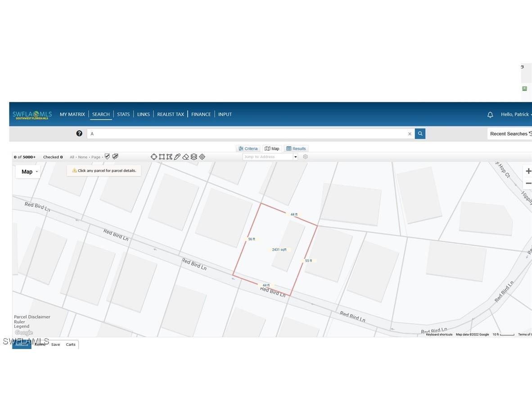This screenshot has height=399, width=532.
Task: Select the polygon draw tool
Action: [x=169, y=157]
